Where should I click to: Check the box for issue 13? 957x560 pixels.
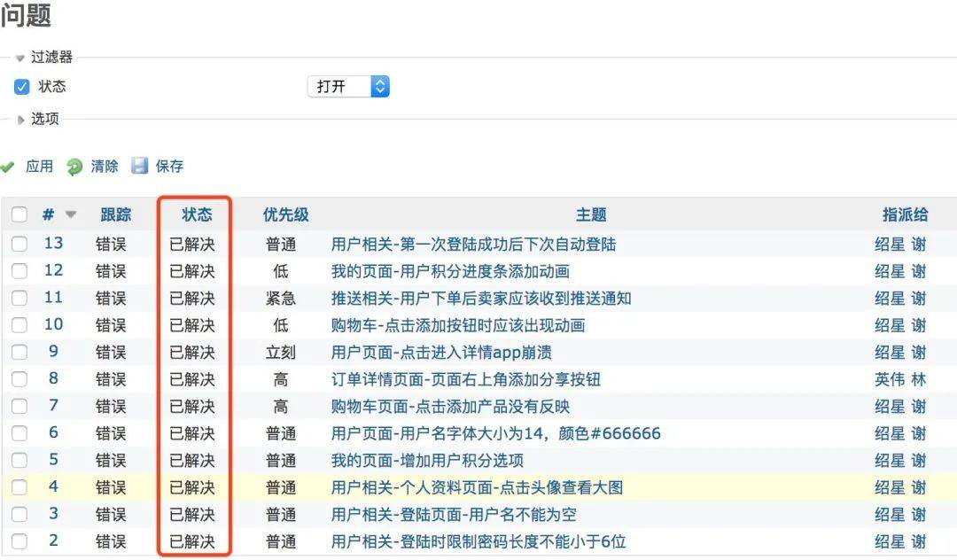pyautogui.click(x=19, y=244)
